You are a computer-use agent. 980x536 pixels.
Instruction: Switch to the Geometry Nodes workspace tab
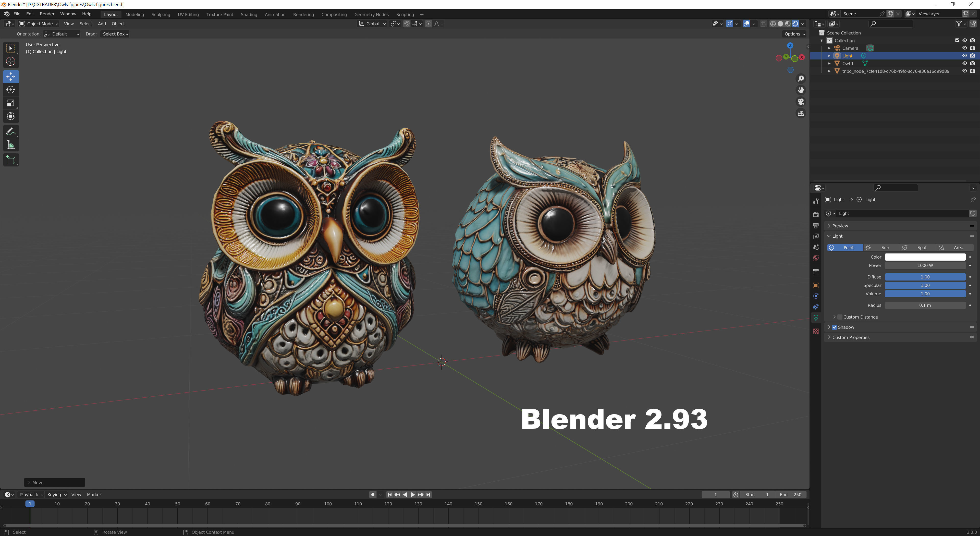(371, 15)
